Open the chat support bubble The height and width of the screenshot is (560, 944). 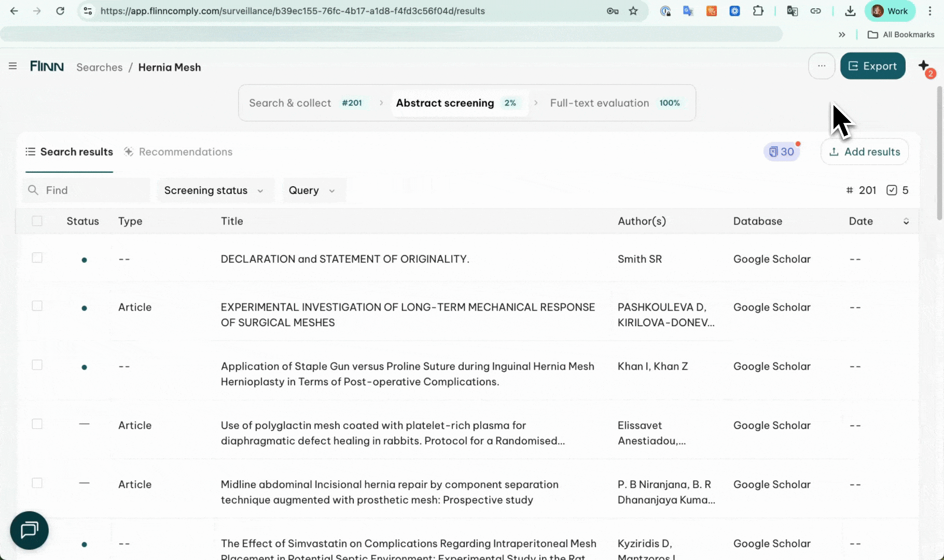(x=29, y=530)
